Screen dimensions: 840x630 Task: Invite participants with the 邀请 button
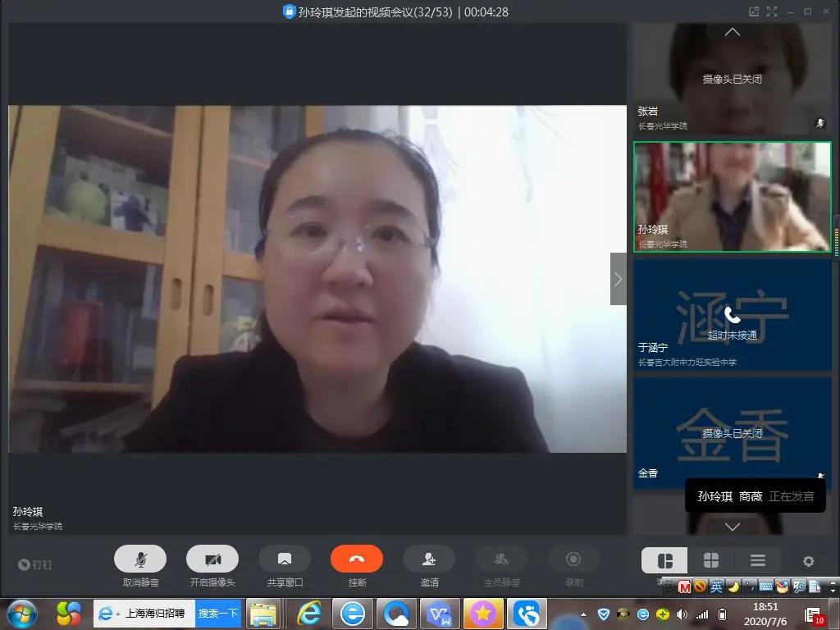pyautogui.click(x=429, y=559)
